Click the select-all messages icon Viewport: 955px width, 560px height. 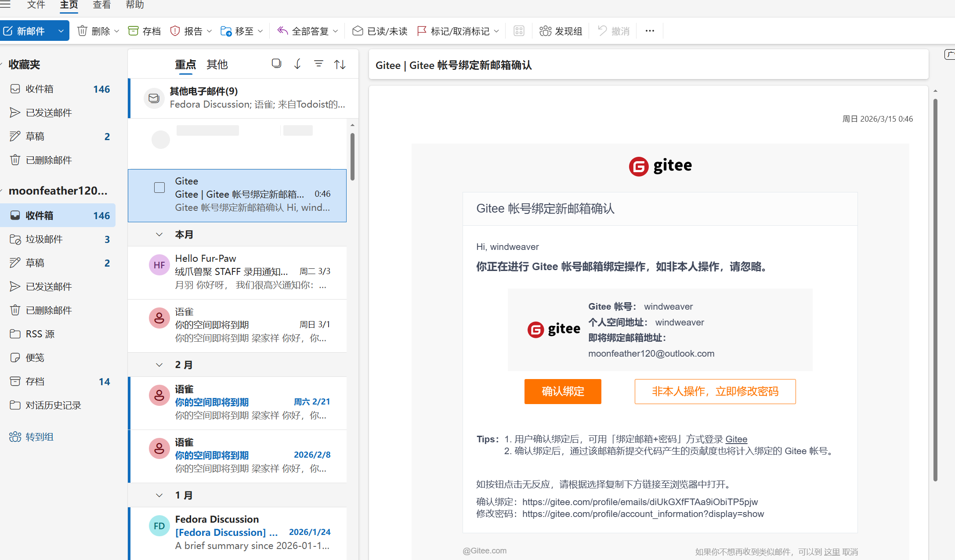[276, 64]
